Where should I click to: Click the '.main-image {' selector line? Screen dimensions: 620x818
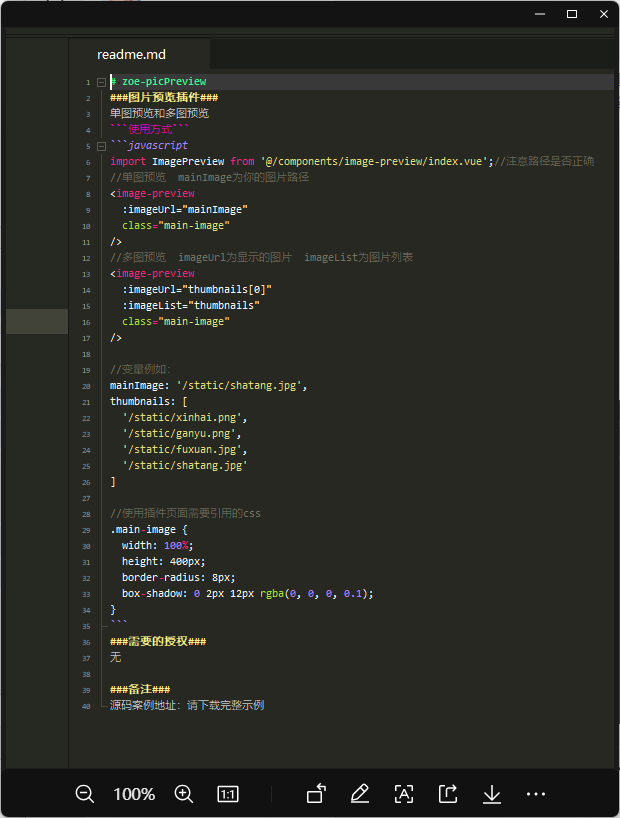(x=149, y=530)
